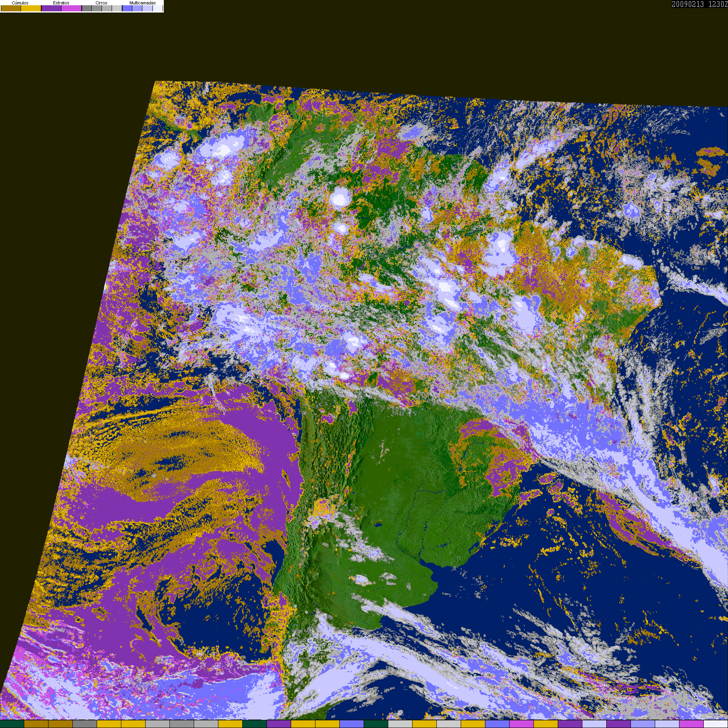Pick the dark brown Cúmulos legend swatch

(x=11, y=8)
